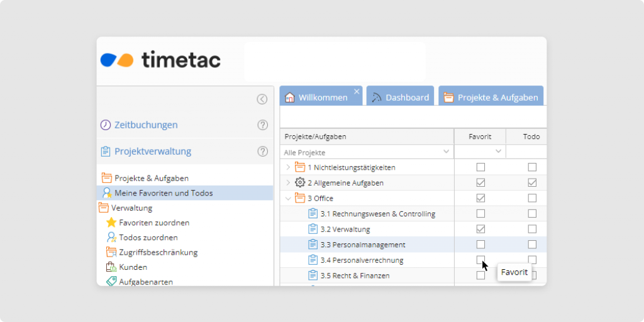
Task: Switch to the Dashboard tab
Action: click(400, 97)
